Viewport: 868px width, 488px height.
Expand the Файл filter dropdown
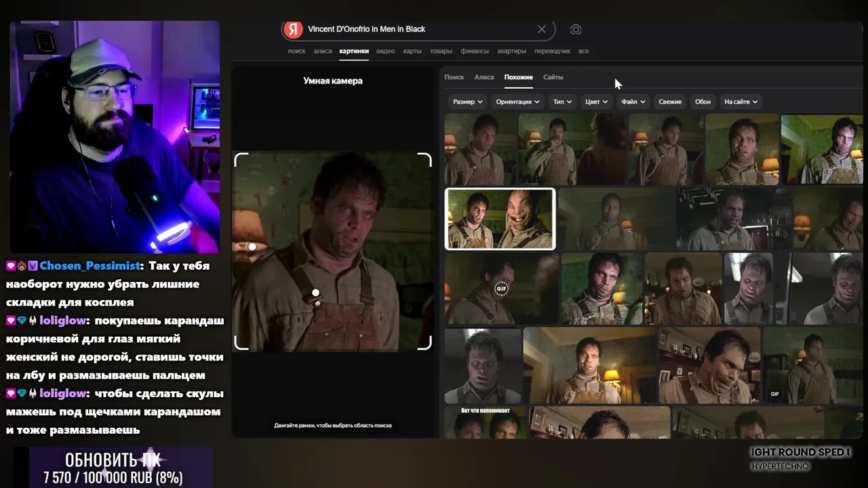(x=633, y=102)
